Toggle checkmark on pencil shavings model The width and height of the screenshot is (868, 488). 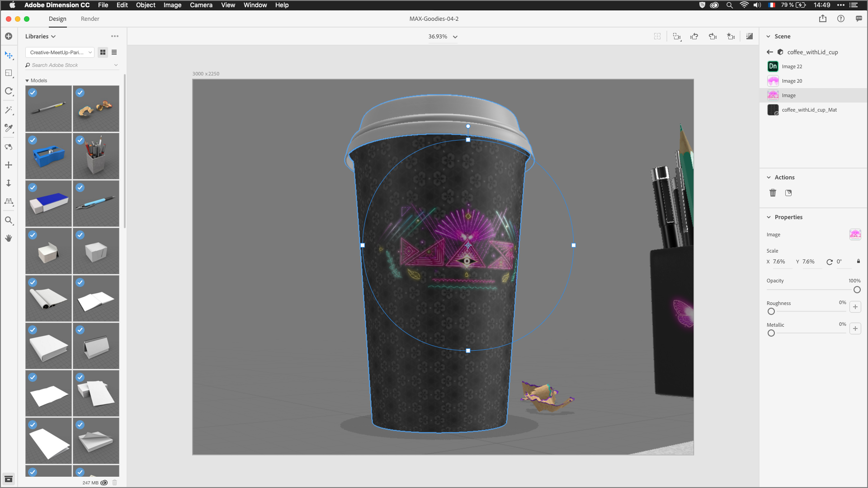tap(80, 93)
